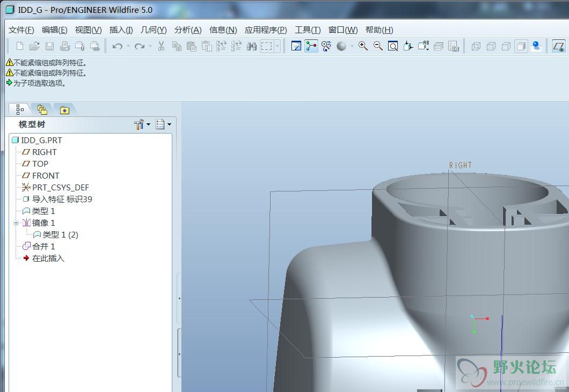569x392 pixels.
Task: Click the dashed selection box icon
Action: coord(267,46)
